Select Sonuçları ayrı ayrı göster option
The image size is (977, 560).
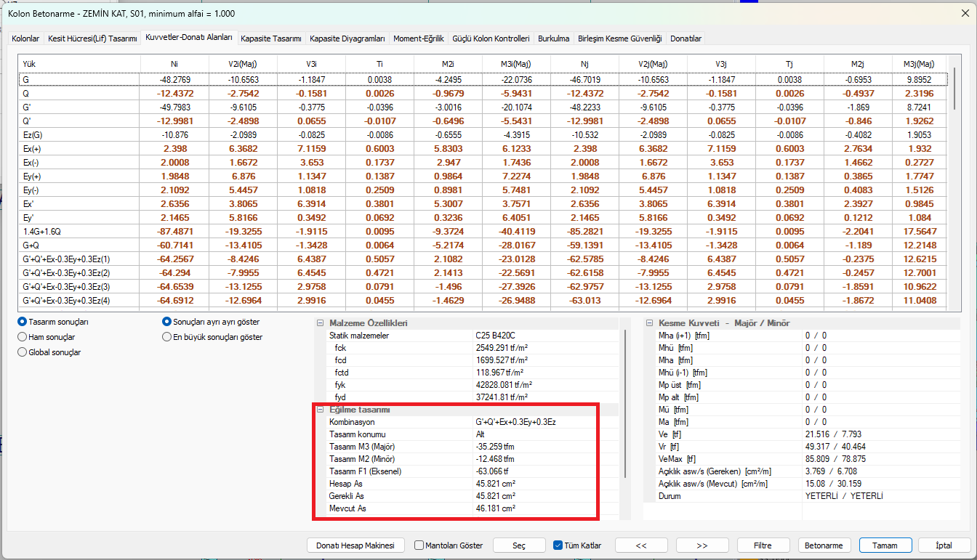pyautogui.click(x=167, y=321)
